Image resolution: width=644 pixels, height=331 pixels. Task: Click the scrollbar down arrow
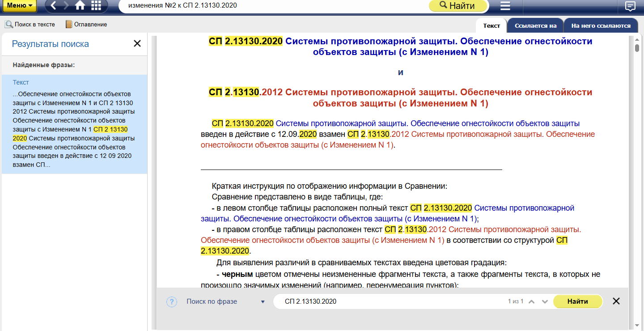coord(637,326)
